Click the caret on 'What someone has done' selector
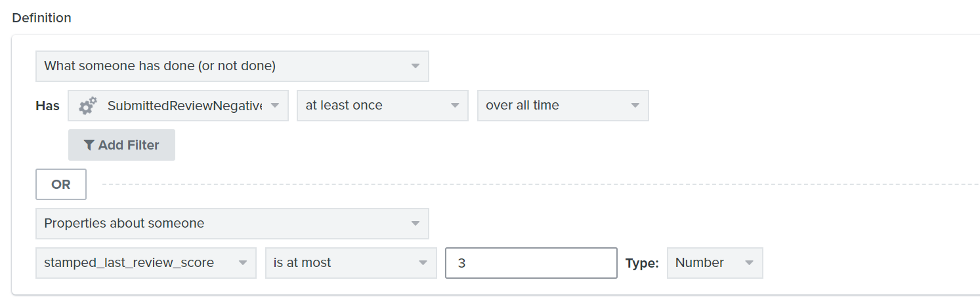 (415, 66)
